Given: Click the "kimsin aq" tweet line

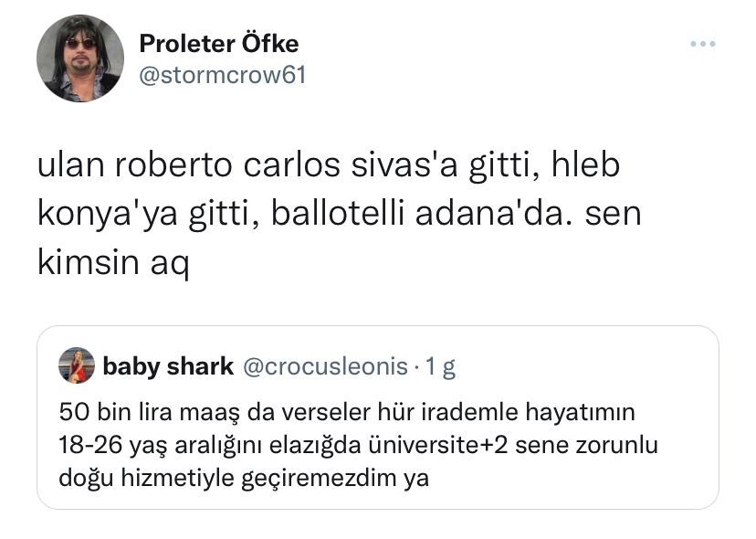Looking at the screenshot, I should pos(112,264).
